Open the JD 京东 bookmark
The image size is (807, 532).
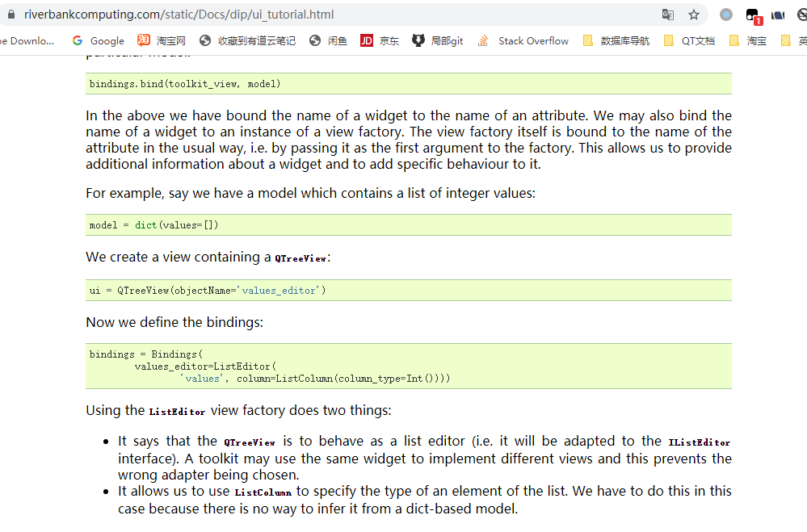(x=380, y=40)
